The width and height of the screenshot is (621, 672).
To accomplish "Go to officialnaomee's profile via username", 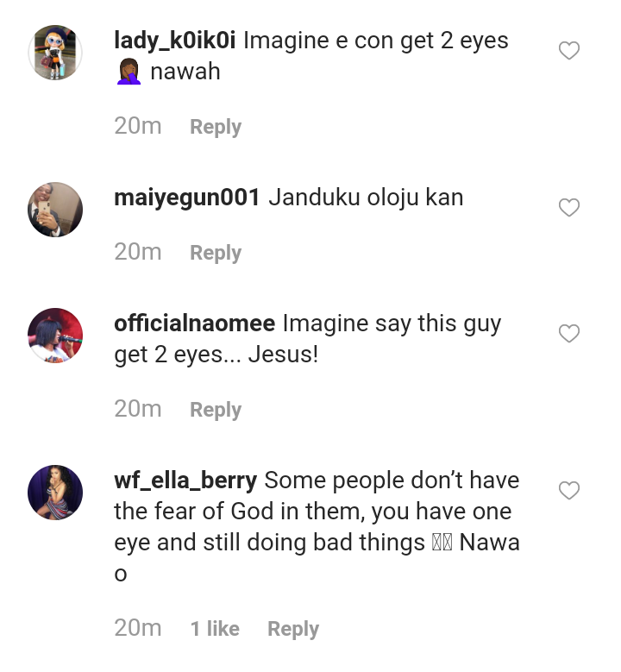I will click(x=194, y=323).
